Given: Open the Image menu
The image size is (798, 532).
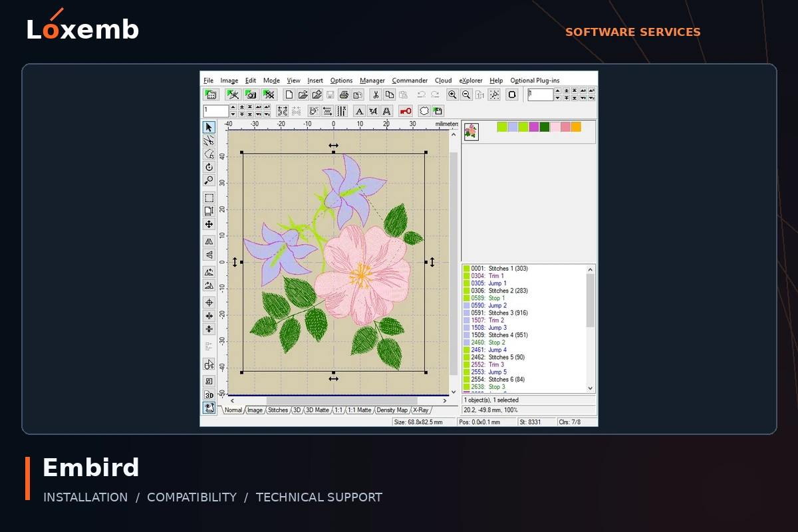Looking at the screenshot, I should pyautogui.click(x=229, y=80).
